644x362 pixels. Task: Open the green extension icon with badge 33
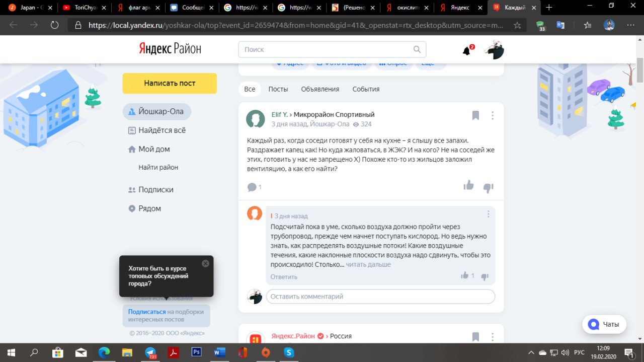click(x=540, y=26)
